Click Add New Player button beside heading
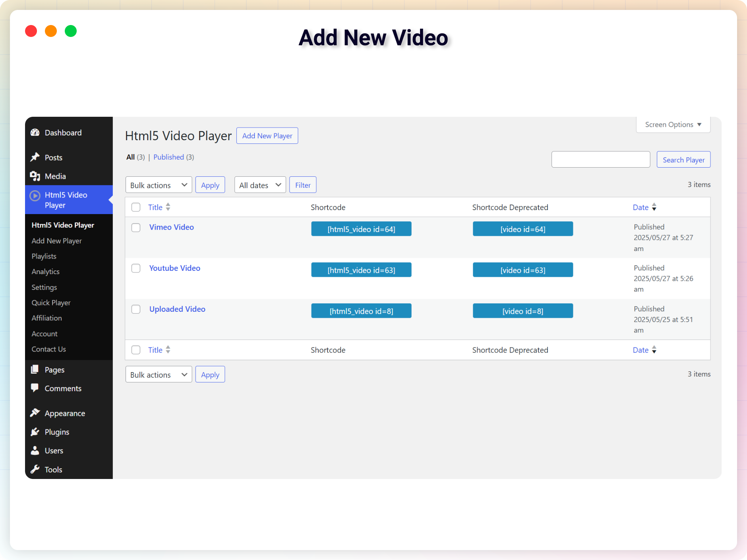 (267, 136)
